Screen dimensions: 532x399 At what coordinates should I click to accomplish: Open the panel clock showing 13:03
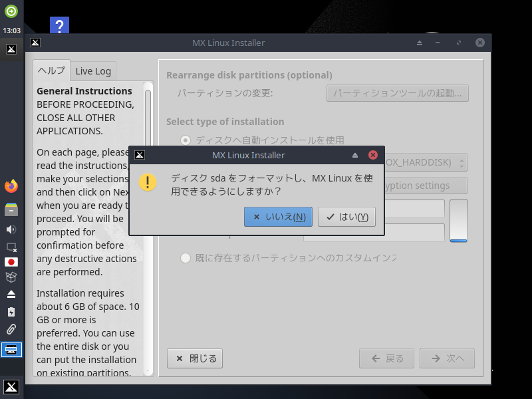click(11, 31)
